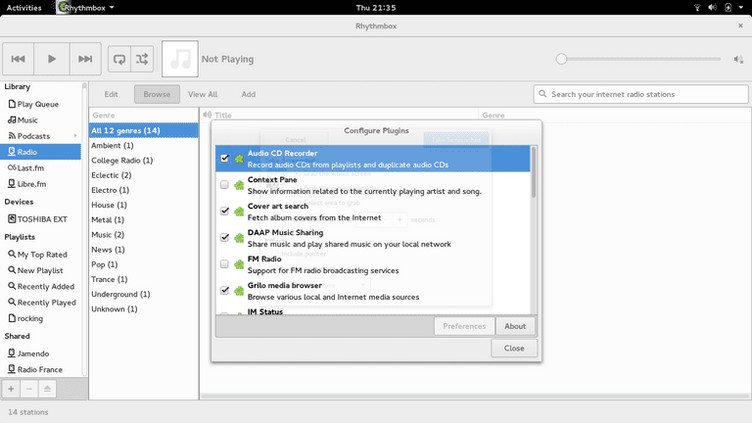Uncheck Audio CD Recorder plugin checkbox

click(x=224, y=158)
